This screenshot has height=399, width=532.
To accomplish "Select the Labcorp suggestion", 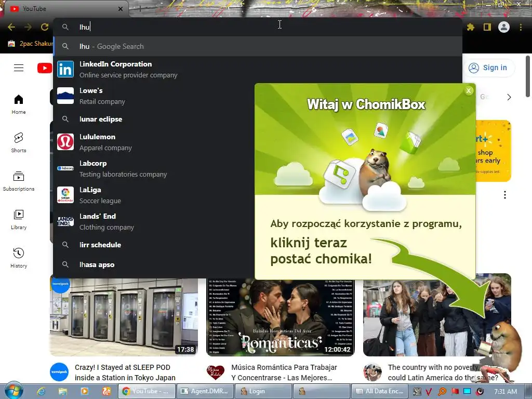I will click(x=154, y=169).
